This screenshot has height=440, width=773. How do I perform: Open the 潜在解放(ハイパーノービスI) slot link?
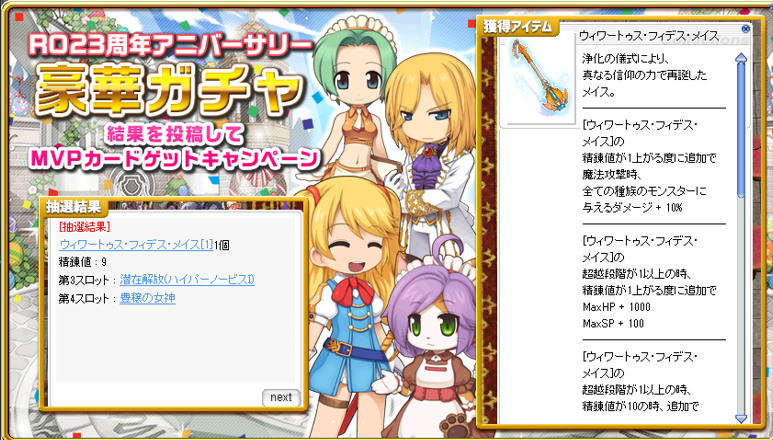[187, 280]
